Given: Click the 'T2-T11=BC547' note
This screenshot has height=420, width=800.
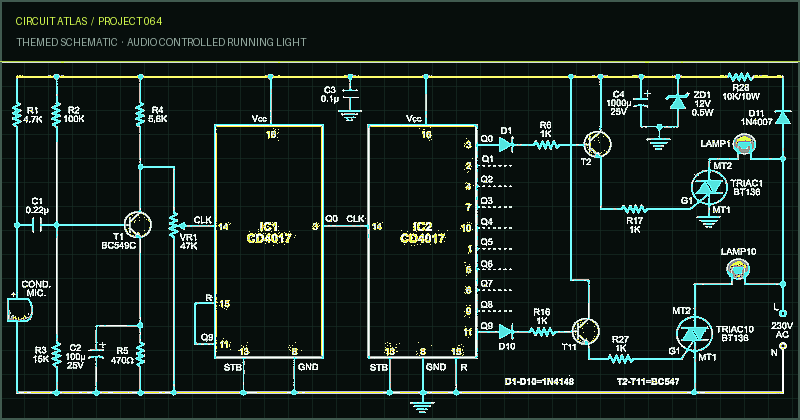Looking at the screenshot, I should (648, 382).
